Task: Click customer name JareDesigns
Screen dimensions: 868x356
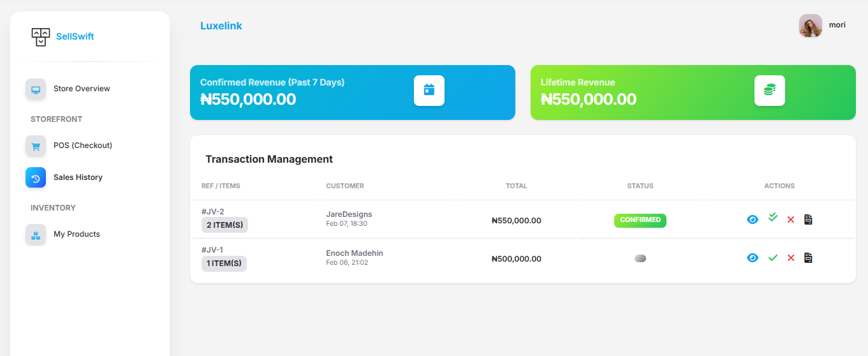Action: coord(349,214)
